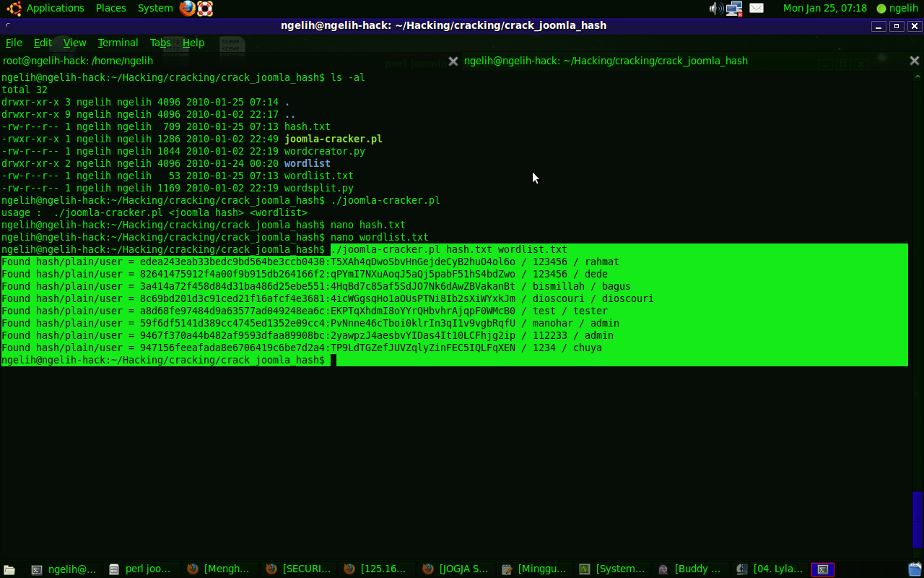Viewport: 924px width, 578px height.
Task: Click the network connection icon
Action: 735,8
